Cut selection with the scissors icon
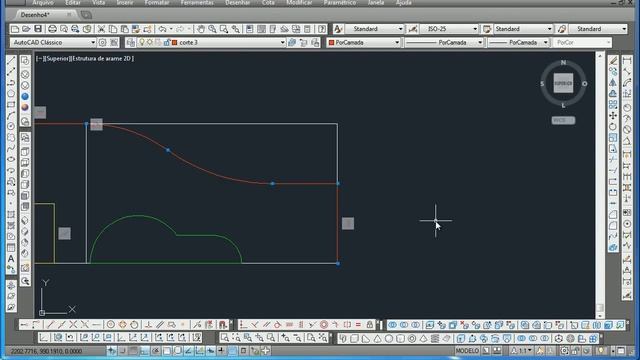 point(101,29)
